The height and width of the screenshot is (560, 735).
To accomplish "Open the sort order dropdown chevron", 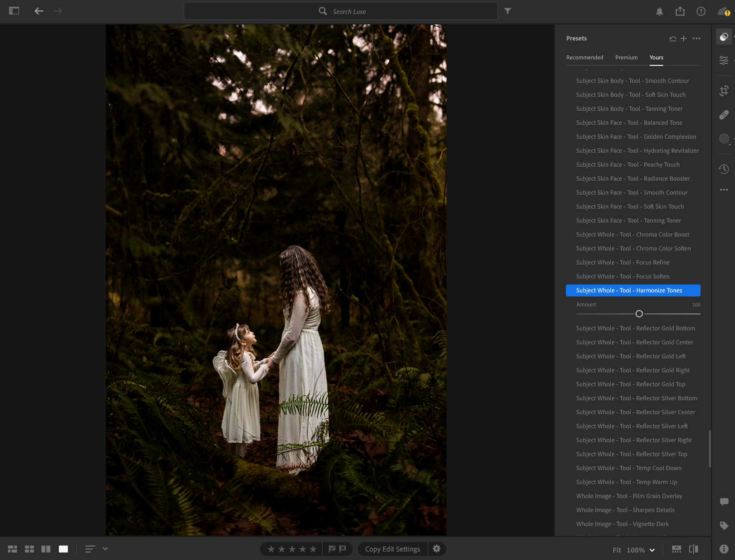I will (x=105, y=549).
